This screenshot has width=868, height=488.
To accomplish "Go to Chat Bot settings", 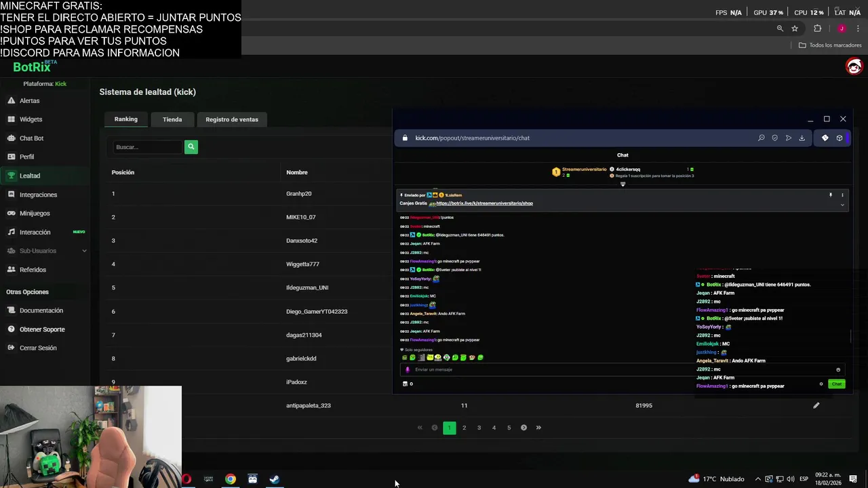I will [31, 138].
